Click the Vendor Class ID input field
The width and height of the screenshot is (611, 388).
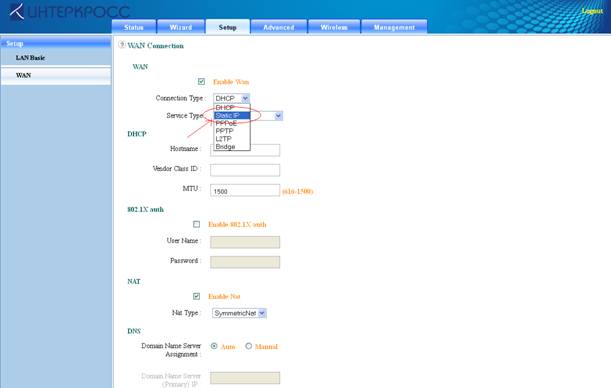click(x=245, y=170)
